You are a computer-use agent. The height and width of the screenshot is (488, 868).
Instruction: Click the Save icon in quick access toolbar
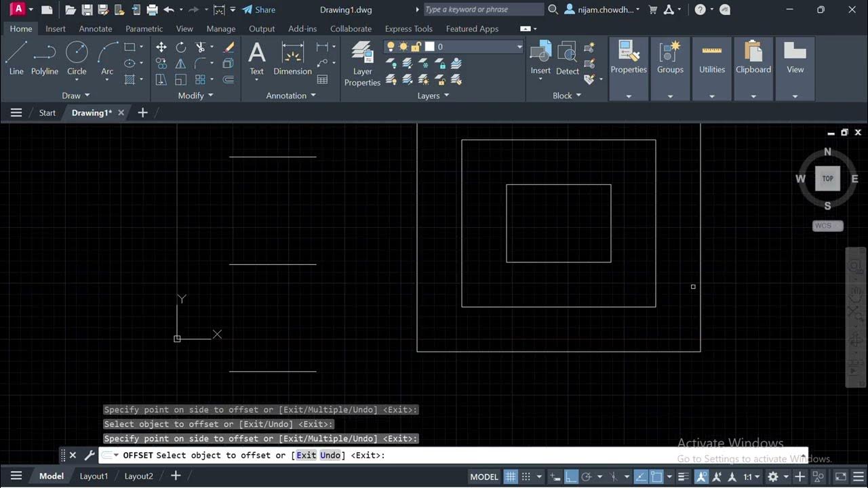pyautogui.click(x=87, y=9)
